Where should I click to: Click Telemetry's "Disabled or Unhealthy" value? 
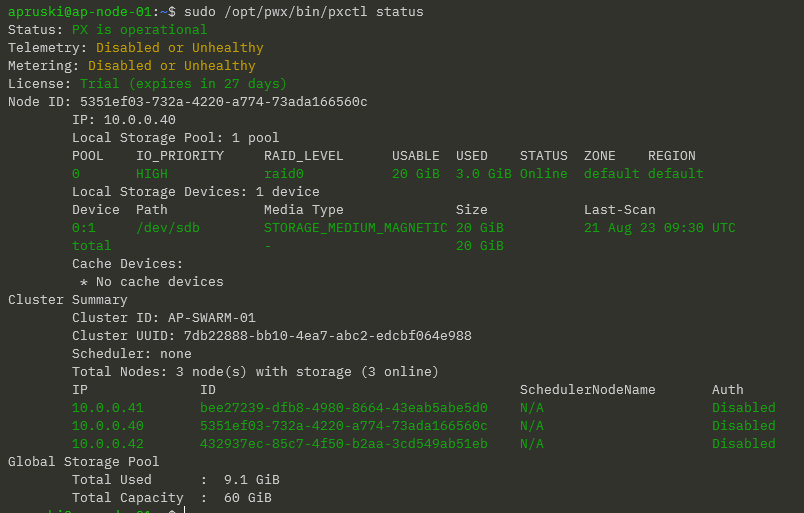tap(179, 48)
